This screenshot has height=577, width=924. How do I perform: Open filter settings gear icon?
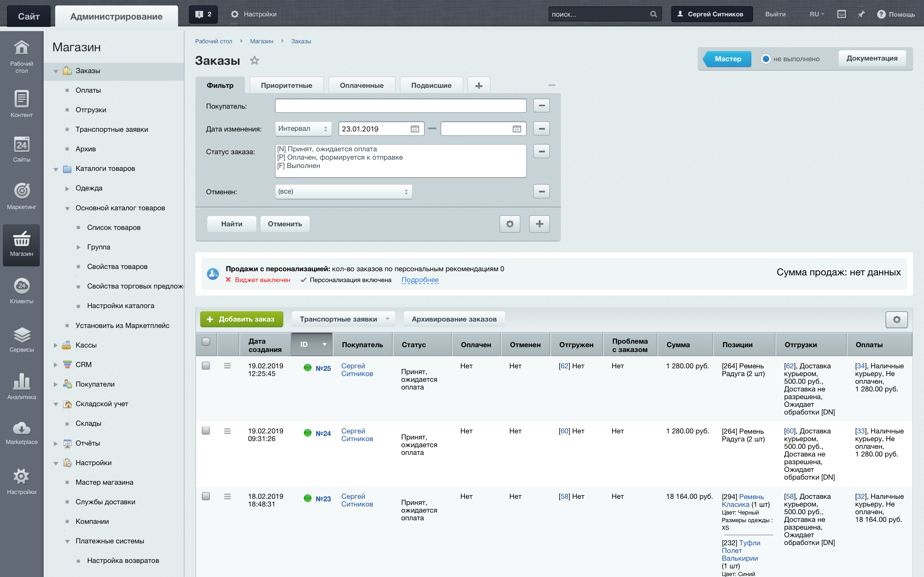pos(510,224)
